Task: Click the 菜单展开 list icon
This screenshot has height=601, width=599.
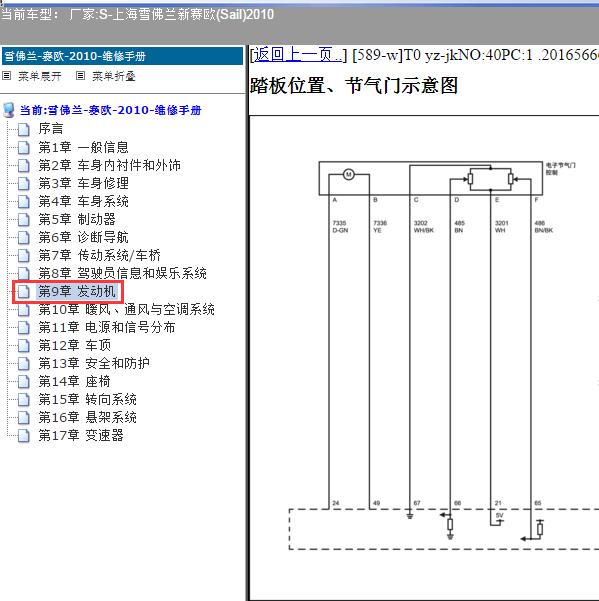Action: click(x=7, y=76)
